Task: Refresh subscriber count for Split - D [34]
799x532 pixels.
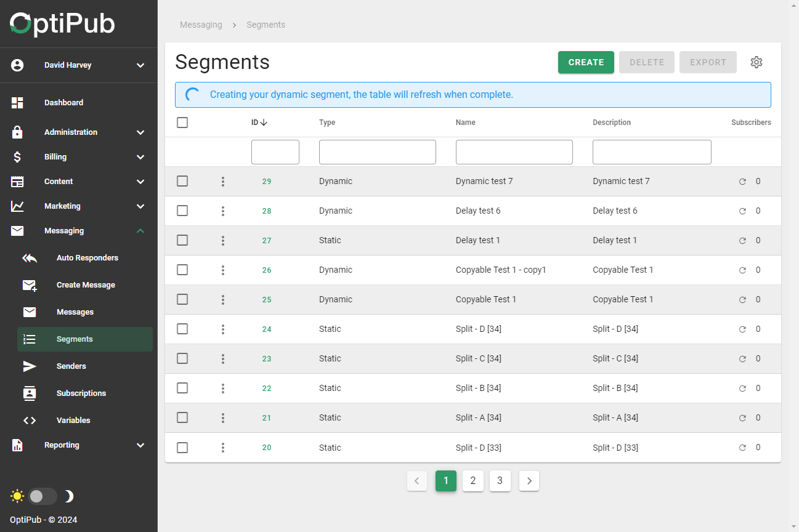Action: pos(742,329)
